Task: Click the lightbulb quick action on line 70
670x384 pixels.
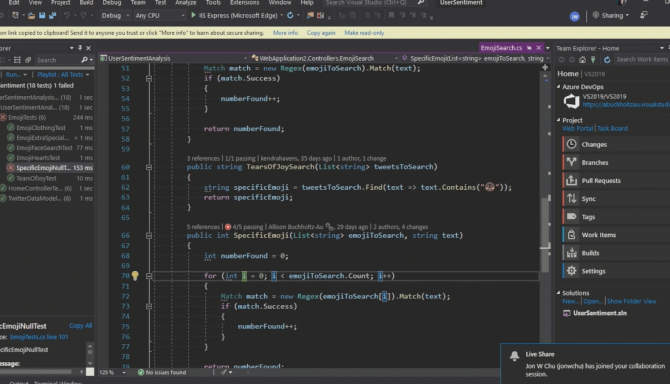Action: point(135,276)
